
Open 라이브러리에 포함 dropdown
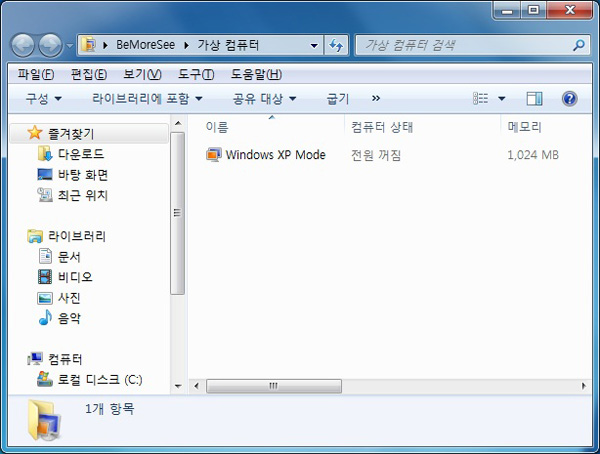[x=147, y=99]
